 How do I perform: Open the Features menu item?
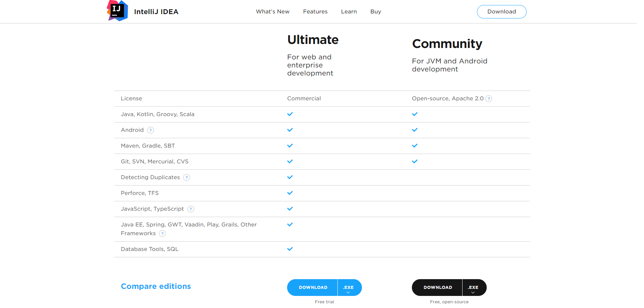pos(315,11)
